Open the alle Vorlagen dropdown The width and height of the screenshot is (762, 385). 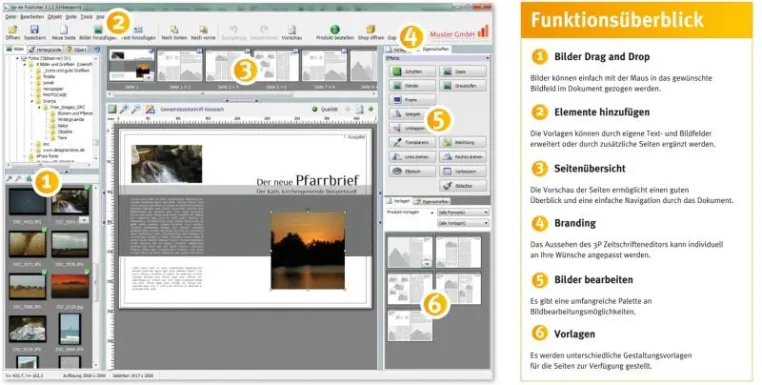coord(463,223)
